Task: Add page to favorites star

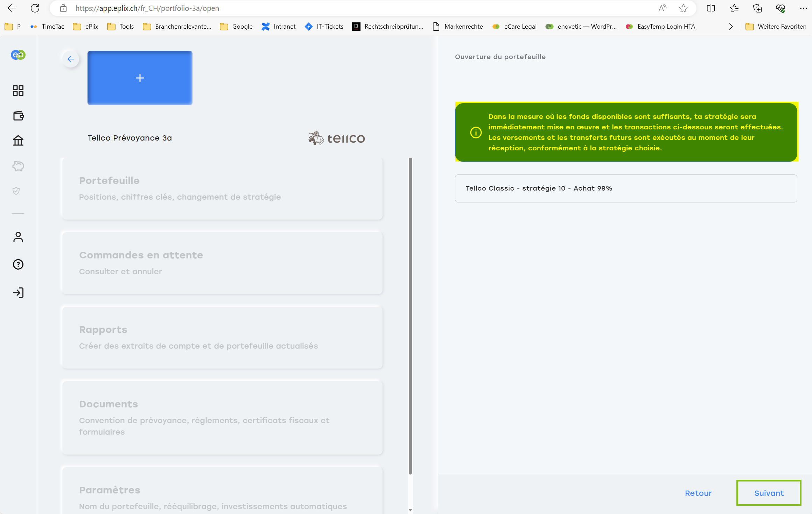Action: coord(683,8)
